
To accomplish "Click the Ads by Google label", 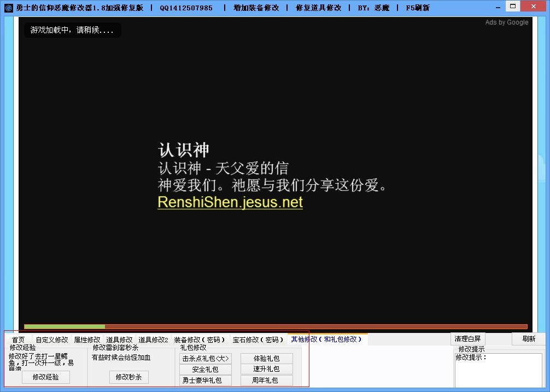I will [506, 22].
